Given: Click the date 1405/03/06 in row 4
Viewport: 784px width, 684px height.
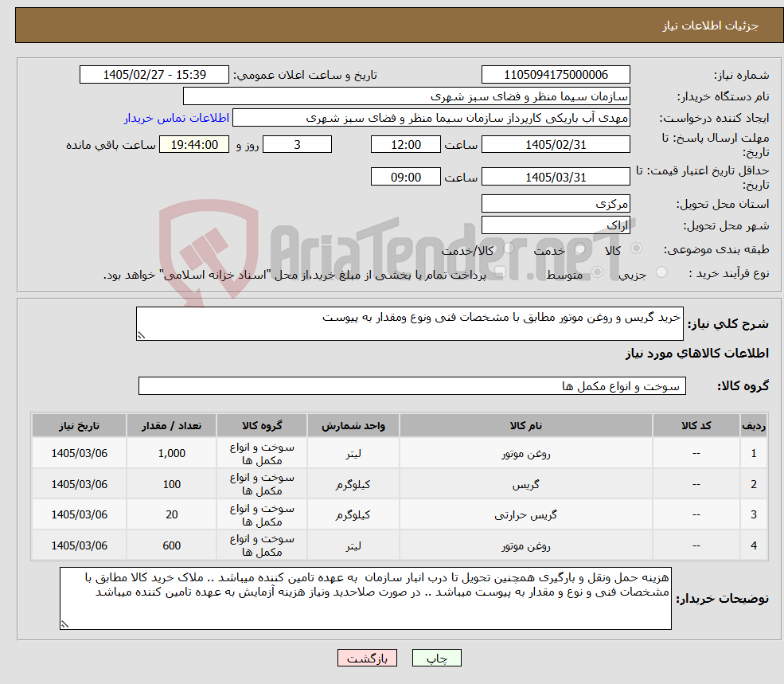Looking at the screenshot, I should click(x=79, y=545).
